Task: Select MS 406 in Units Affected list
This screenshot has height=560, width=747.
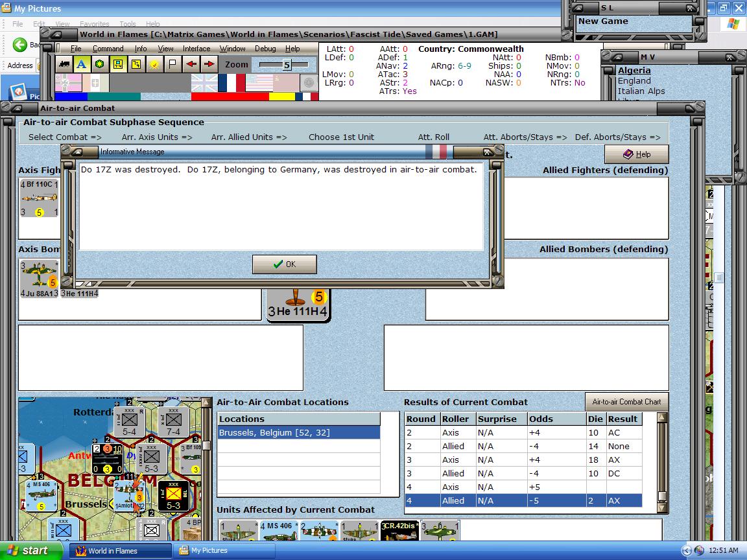Action: point(279,530)
